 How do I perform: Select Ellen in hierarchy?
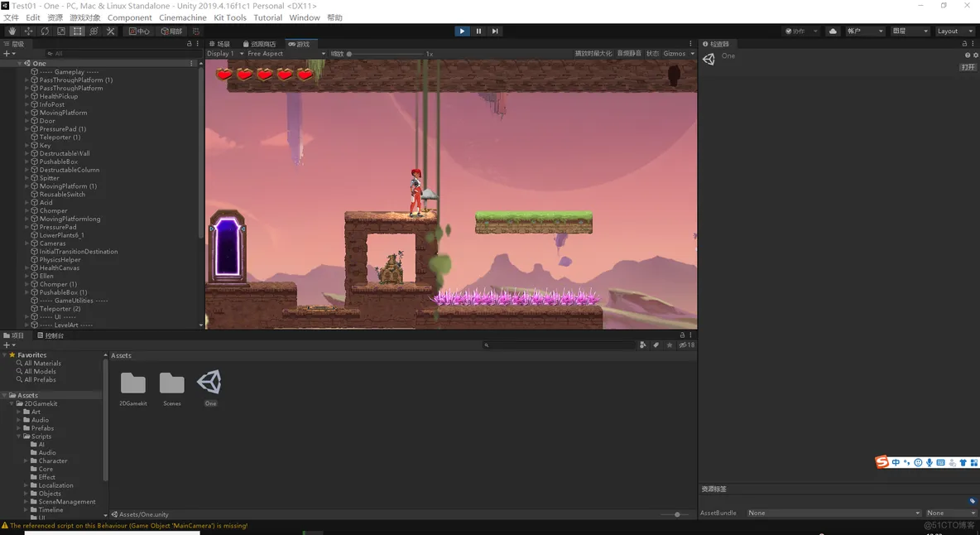click(46, 276)
